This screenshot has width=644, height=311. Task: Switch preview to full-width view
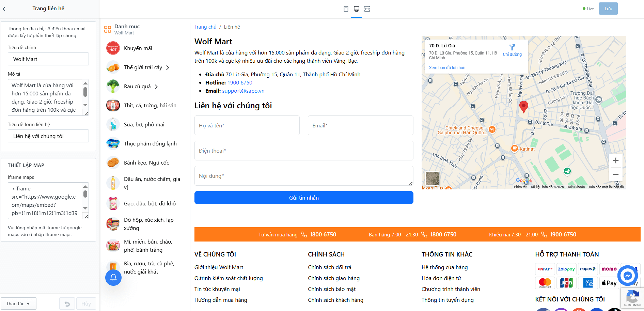[367, 9]
